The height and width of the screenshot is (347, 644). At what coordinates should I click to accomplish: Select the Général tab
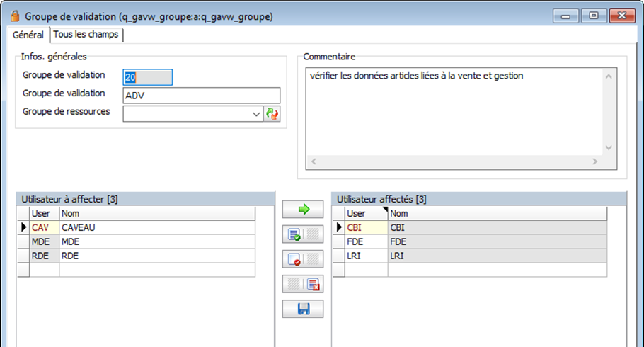point(28,35)
